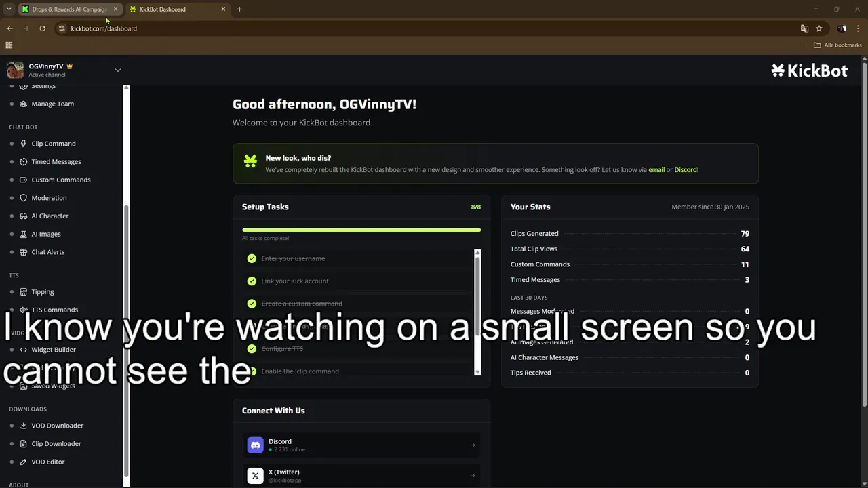Click the Setup Tasks progress bar
This screenshot has width=868, height=488.
(x=361, y=230)
